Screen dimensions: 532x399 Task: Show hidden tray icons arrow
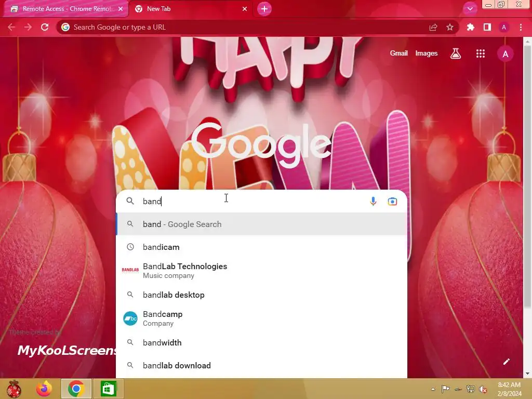click(x=433, y=389)
